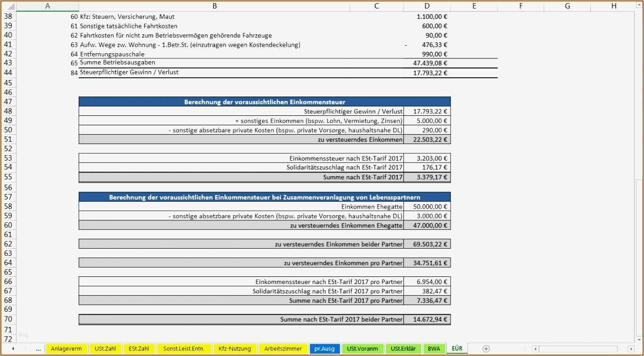Select column B header
The height and width of the screenshot is (356, 644).
point(215,6)
